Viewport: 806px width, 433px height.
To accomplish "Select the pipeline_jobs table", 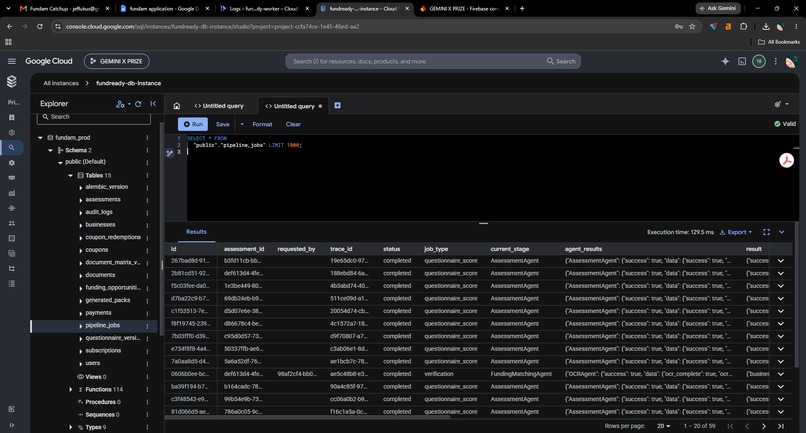I will (102, 326).
